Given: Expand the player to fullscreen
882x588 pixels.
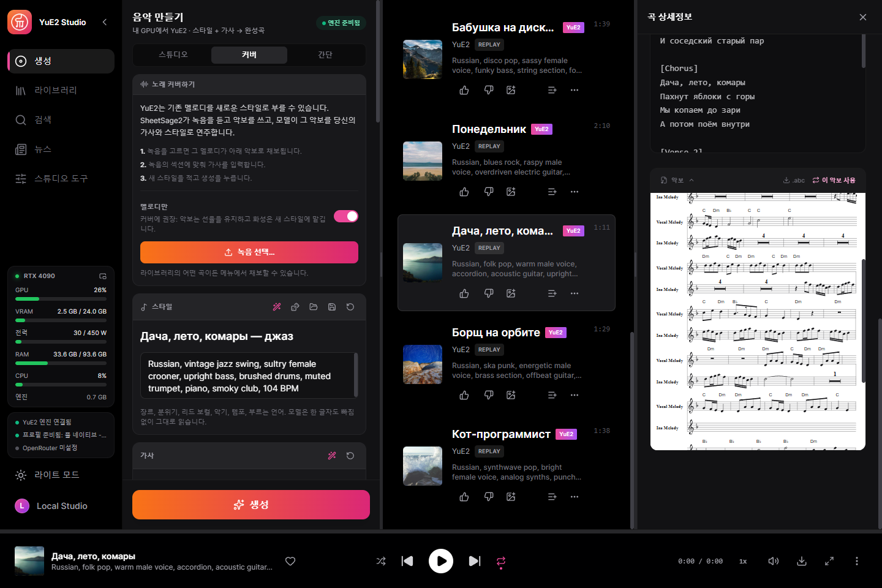Looking at the screenshot, I should (x=829, y=561).
